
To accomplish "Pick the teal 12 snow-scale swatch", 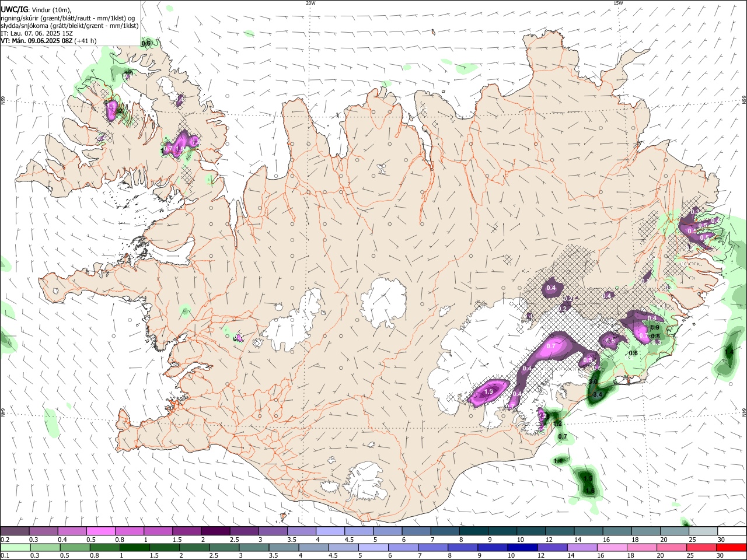I will (x=558, y=531).
